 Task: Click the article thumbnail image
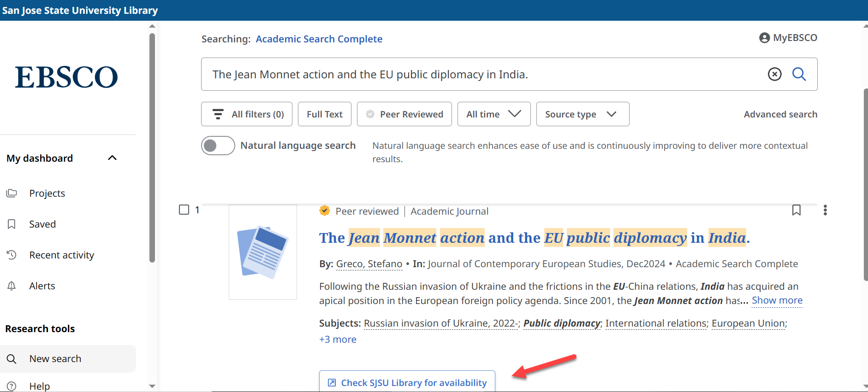(x=263, y=252)
